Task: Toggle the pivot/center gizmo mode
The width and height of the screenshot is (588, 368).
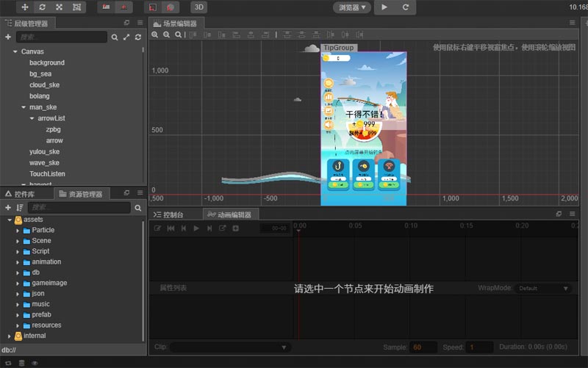Action: [106, 7]
